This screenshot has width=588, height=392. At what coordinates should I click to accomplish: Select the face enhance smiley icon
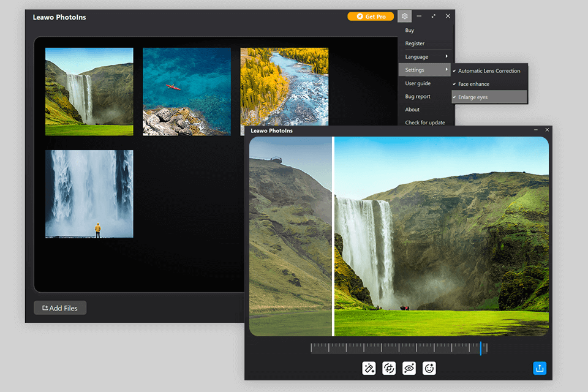pos(429,368)
